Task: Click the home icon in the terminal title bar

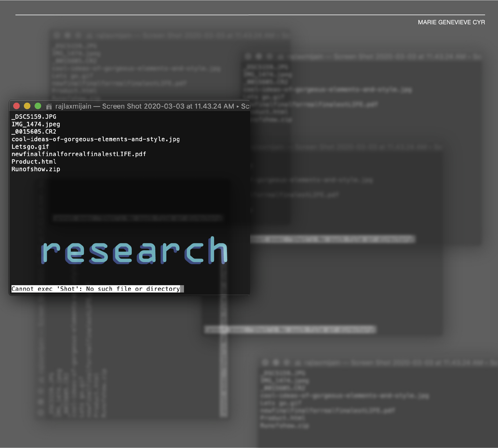Action: click(49, 106)
